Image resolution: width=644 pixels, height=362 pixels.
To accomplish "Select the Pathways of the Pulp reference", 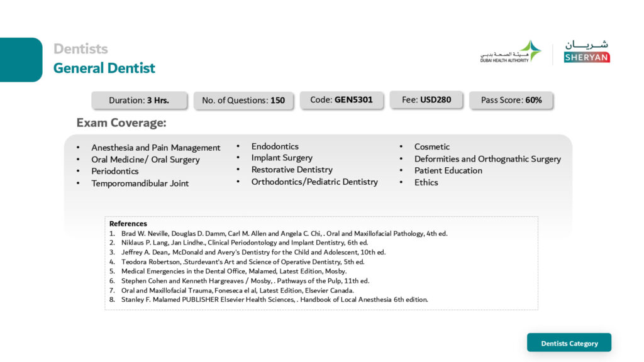I will coord(245,281).
